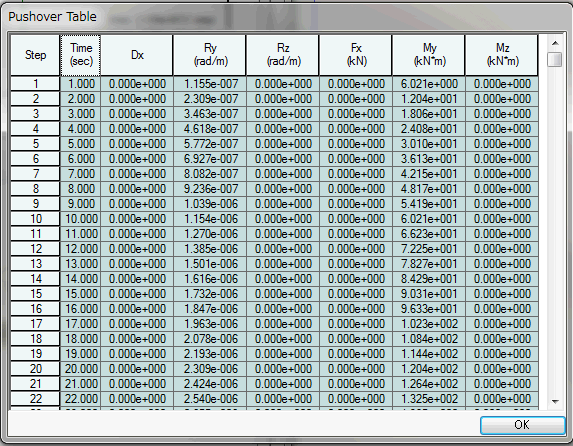
Task: Click Ry cell showing 1.039e-006
Action: coord(210,204)
